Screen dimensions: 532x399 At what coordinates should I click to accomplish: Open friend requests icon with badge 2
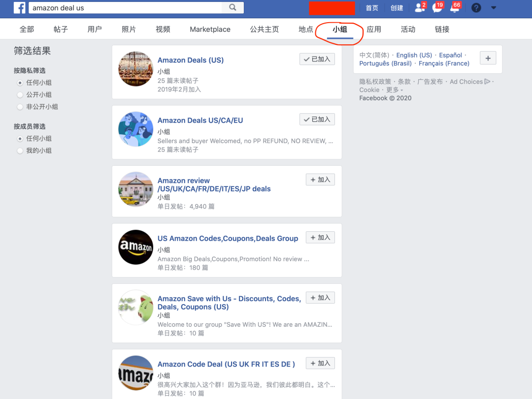point(420,7)
